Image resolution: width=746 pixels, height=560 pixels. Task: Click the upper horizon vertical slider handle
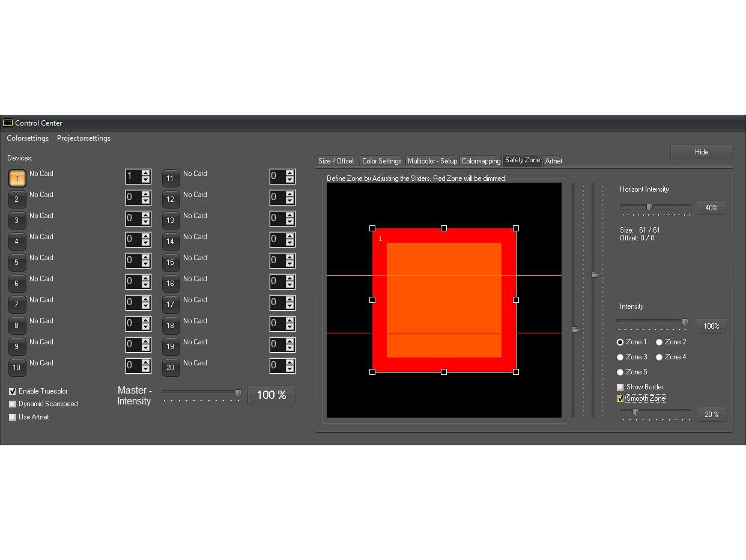tap(595, 274)
